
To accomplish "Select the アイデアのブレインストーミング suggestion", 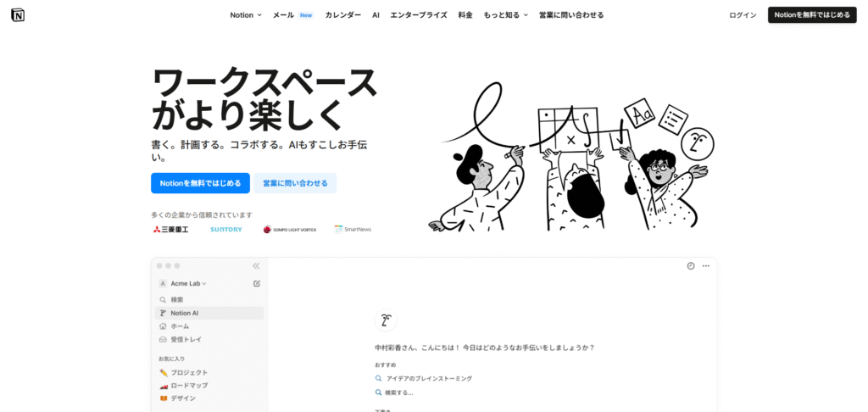I will point(424,378).
